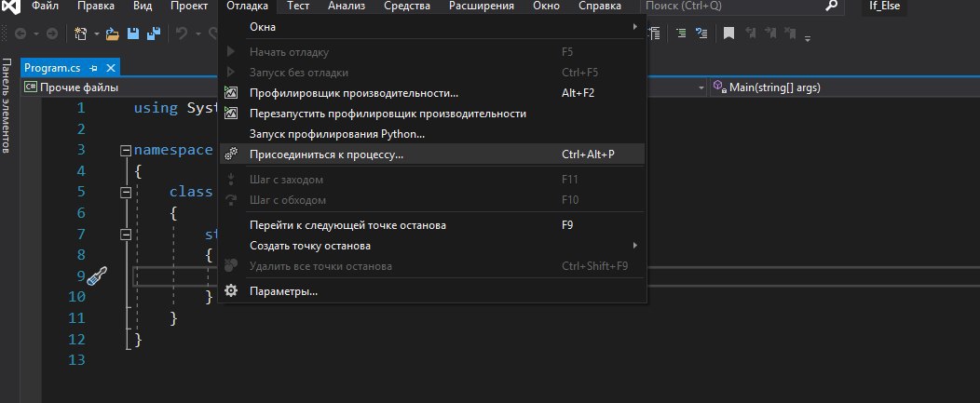Viewport: 980px width, 403px height.
Task: Open the type dropdown arrow left of Main
Action: [701, 88]
